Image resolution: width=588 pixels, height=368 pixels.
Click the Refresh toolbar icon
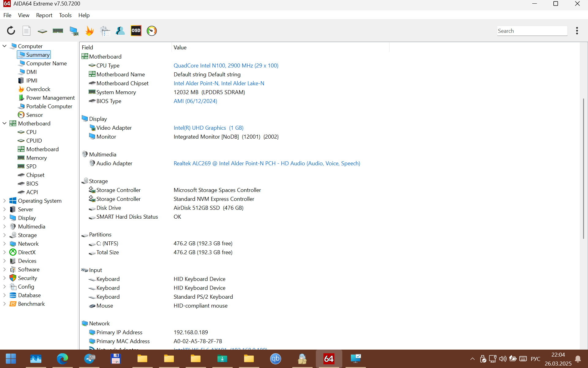11,31
